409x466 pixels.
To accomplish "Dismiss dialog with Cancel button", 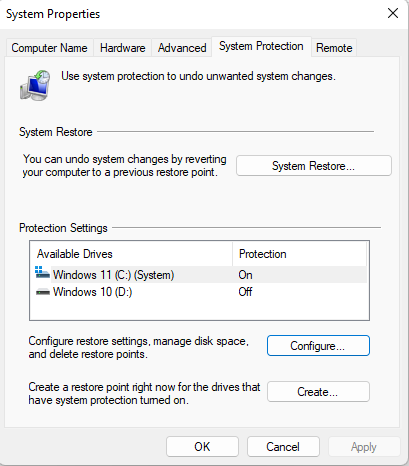I will (283, 447).
